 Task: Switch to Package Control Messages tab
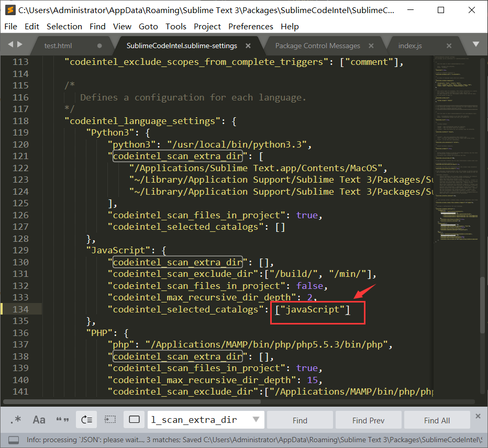pyautogui.click(x=317, y=46)
